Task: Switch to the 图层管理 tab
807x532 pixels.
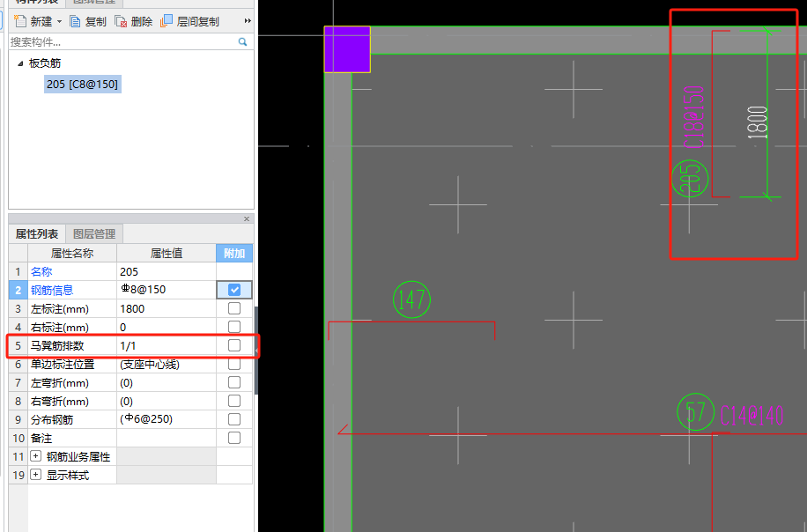Action: click(x=94, y=234)
